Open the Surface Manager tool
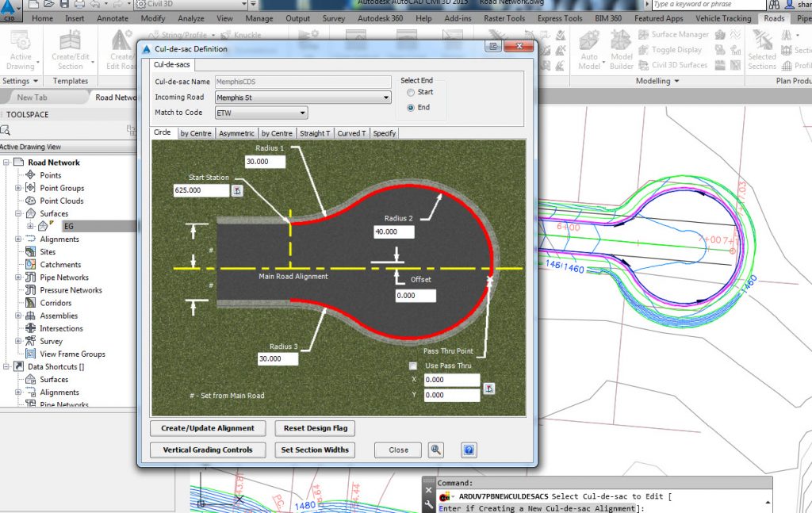Viewport: 812px width, 513px height. click(673, 35)
